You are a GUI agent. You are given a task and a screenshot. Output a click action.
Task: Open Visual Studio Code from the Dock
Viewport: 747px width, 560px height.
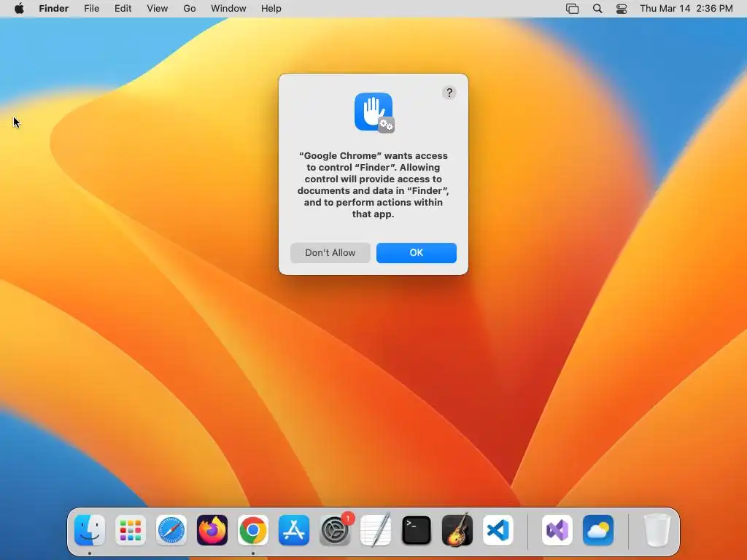tap(498, 530)
